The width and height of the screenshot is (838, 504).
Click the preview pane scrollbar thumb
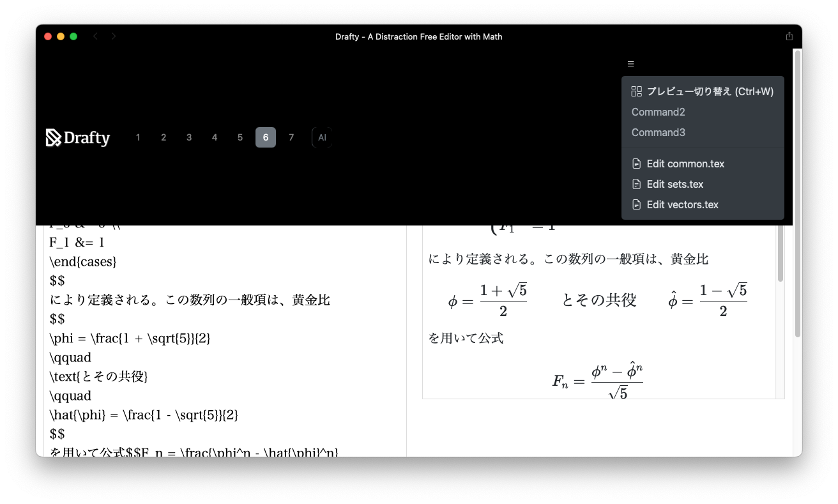point(780,253)
